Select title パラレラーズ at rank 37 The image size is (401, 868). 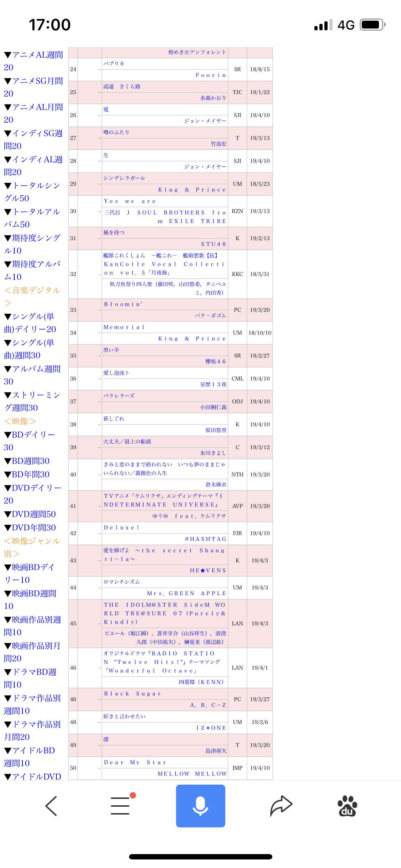(119, 396)
